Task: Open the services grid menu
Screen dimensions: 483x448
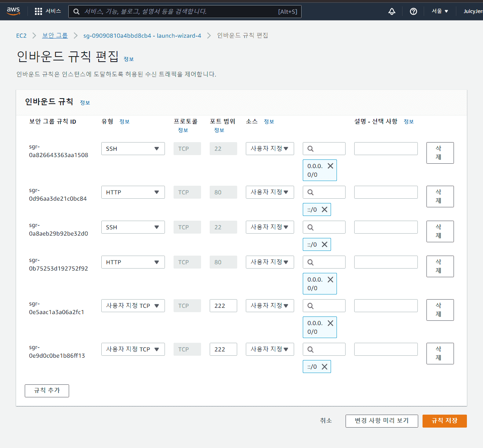Action: point(38,11)
